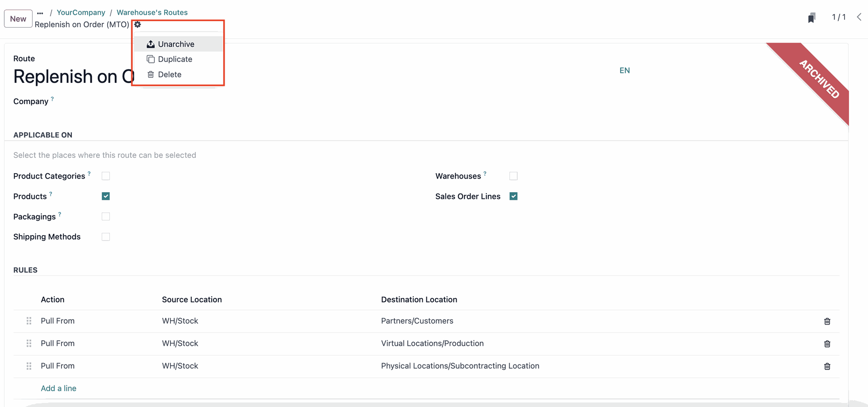868x407 pixels.
Task: Click the Add a line link
Action: (58, 388)
